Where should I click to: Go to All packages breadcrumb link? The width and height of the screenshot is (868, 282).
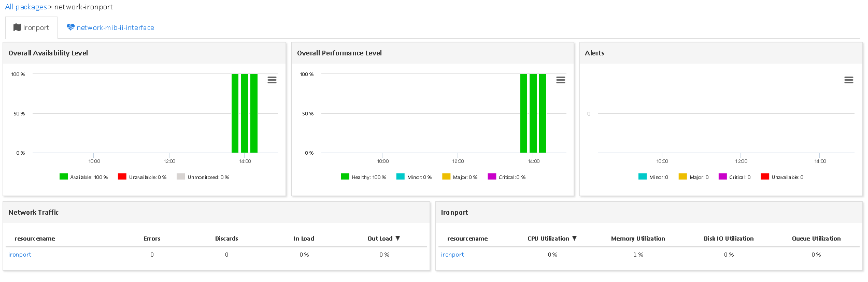tap(26, 7)
